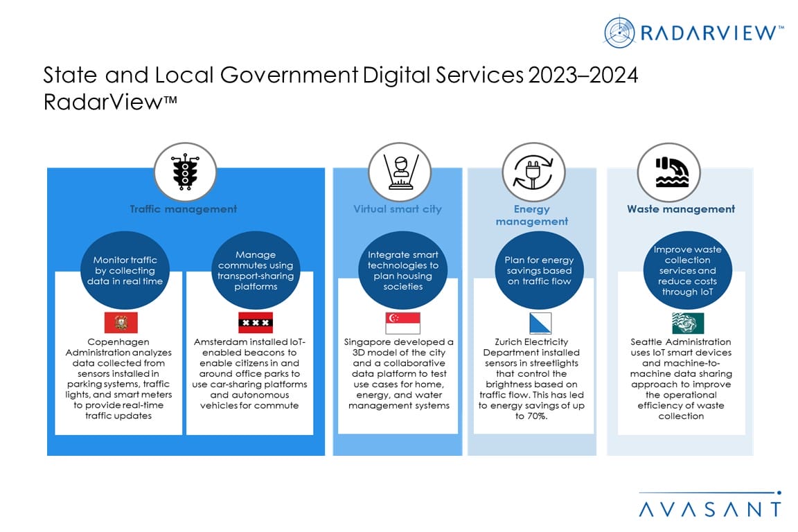
Task: Click the Singapore flag icon
Action: 402,323
